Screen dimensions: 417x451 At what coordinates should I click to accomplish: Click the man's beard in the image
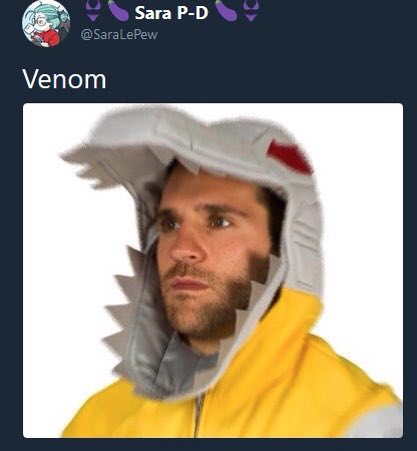pos(207,300)
